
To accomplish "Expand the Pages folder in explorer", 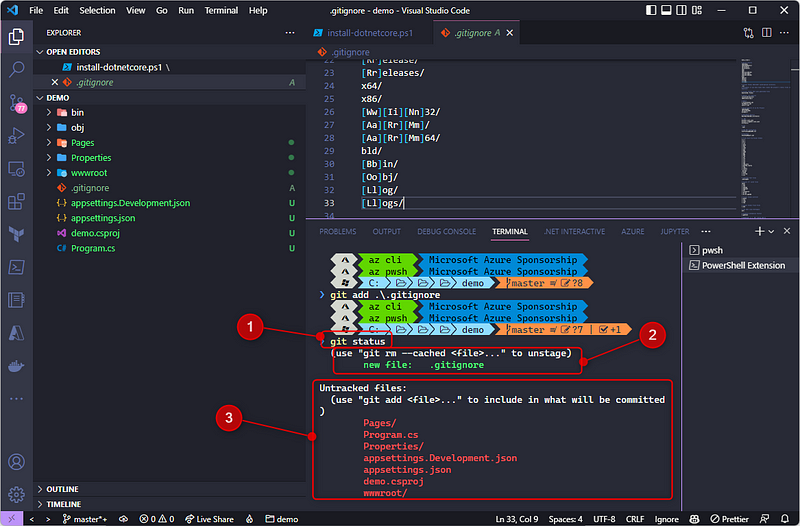I will (x=82, y=143).
